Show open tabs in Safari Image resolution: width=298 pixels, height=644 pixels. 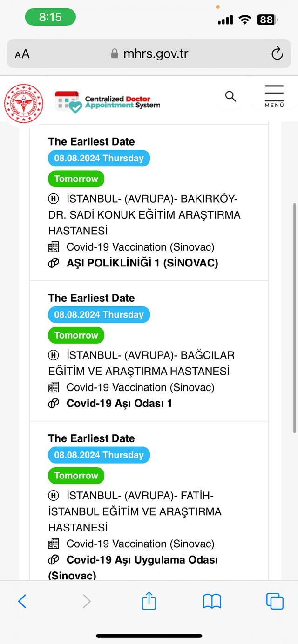tap(275, 601)
